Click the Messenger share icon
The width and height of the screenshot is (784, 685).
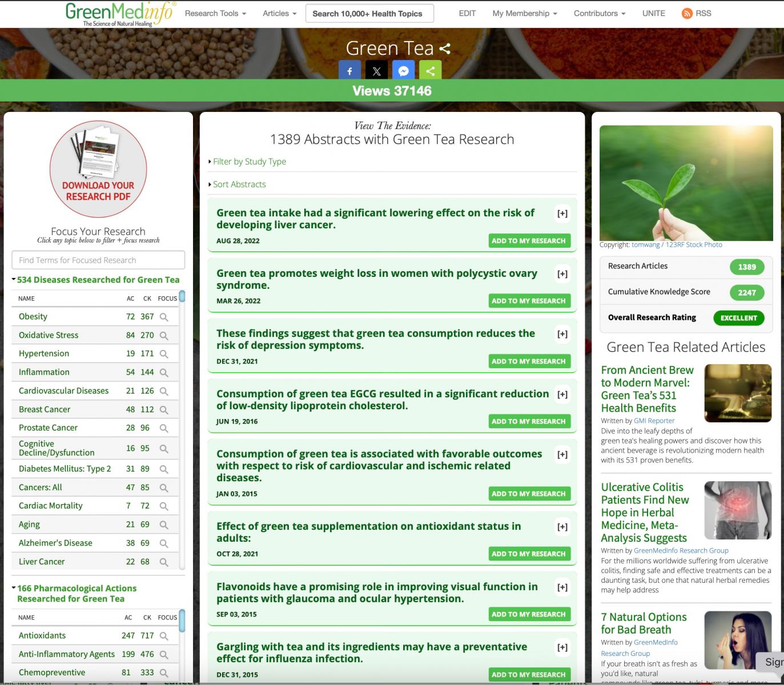(x=404, y=71)
